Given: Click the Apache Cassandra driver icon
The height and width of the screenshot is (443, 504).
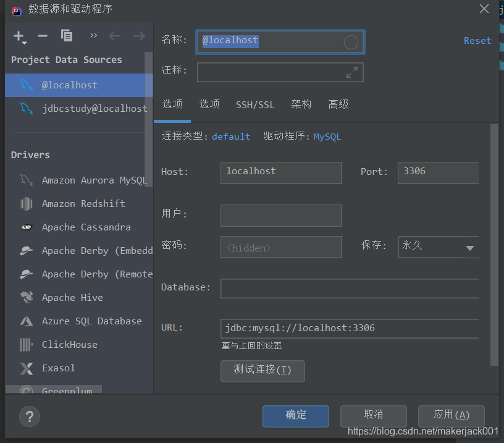Looking at the screenshot, I should tap(26, 227).
